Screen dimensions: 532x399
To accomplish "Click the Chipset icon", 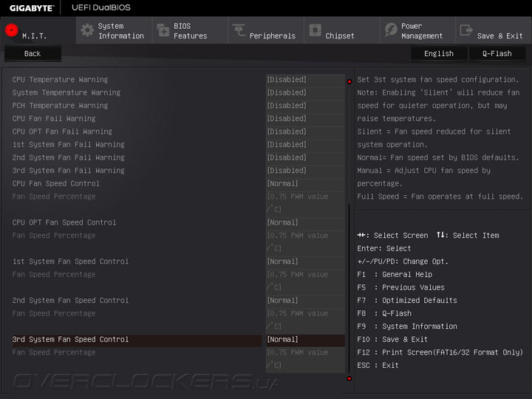I will (x=316, y=30).
